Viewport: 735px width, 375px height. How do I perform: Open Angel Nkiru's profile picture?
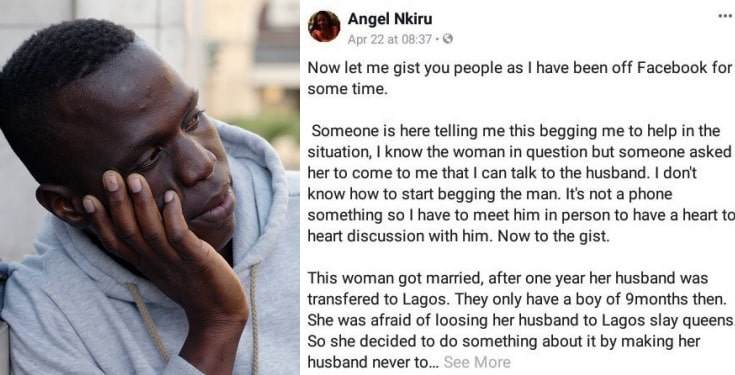[324, 26]
